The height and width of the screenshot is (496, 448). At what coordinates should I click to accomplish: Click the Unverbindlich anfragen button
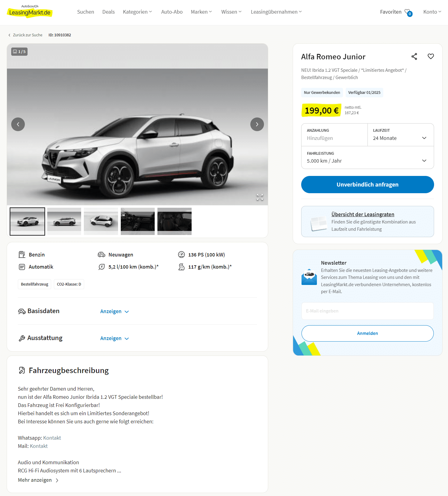[367, 184]
